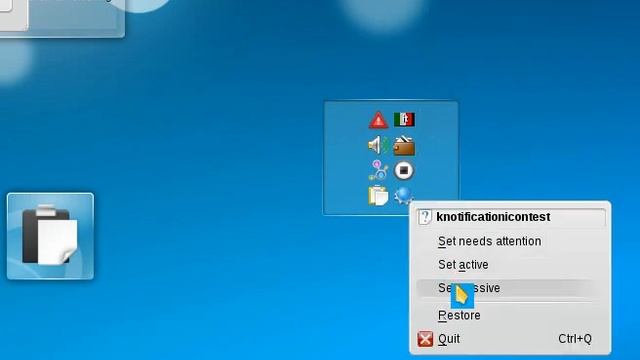Image resolution: width=640 pixels, height=360 pixels.
Task: Click the red warning triangle tray icon
Action: pos(378,120)
